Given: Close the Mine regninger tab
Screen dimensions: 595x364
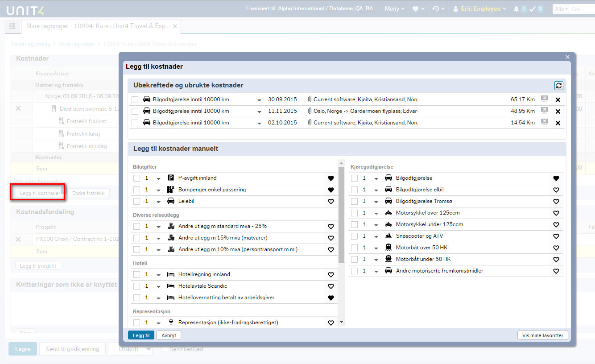Looking at the screenshot, I should point(175,26).
